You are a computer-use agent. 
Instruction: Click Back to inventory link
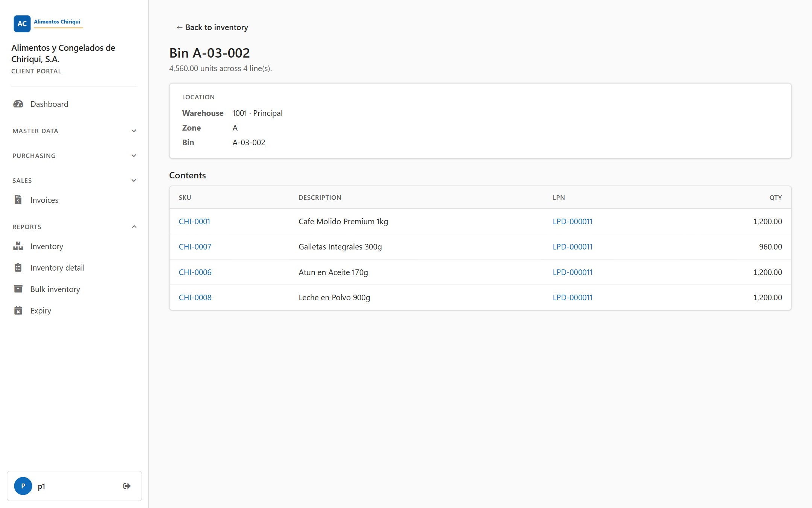pyautogui.click(x=212, y=27)
